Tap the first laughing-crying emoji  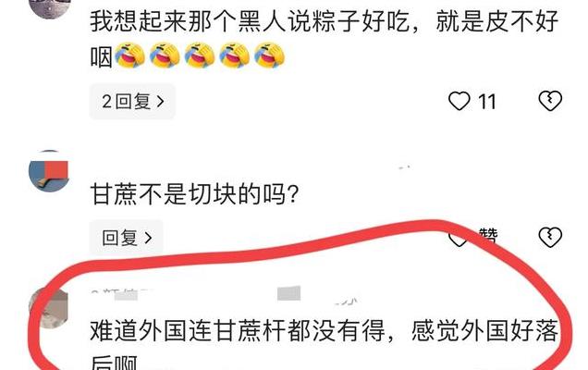[129, 55]
